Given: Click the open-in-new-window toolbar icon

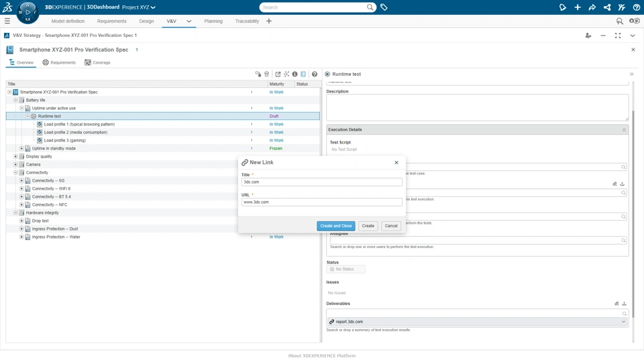Looking at the screenshot, I should 278,74.
